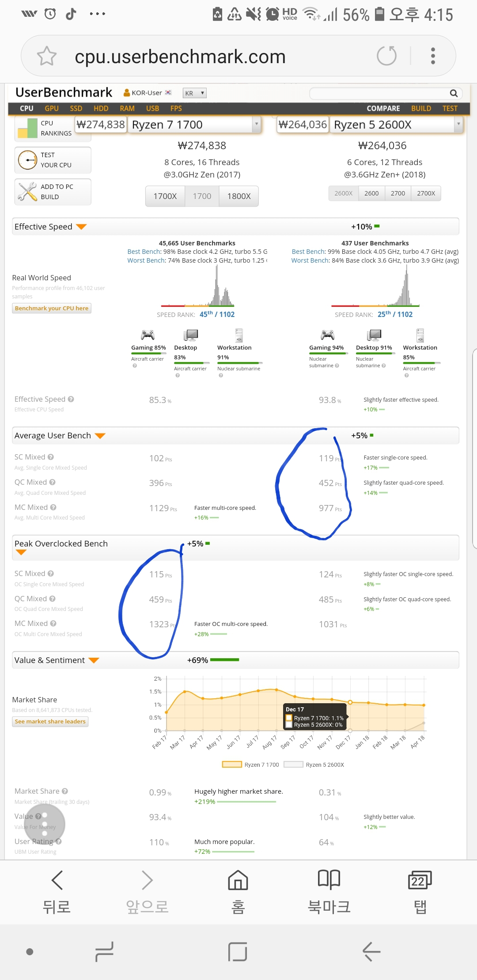Switch to the GPU tab
Image resolution: width=477 pixels, height=980 pixels.
52,109
